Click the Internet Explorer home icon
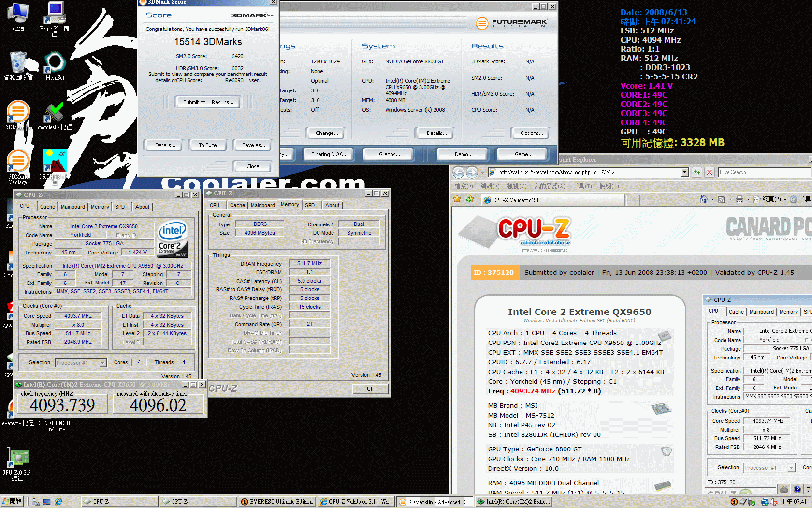This screenshot has width=812, height=508. click(703, 199)
